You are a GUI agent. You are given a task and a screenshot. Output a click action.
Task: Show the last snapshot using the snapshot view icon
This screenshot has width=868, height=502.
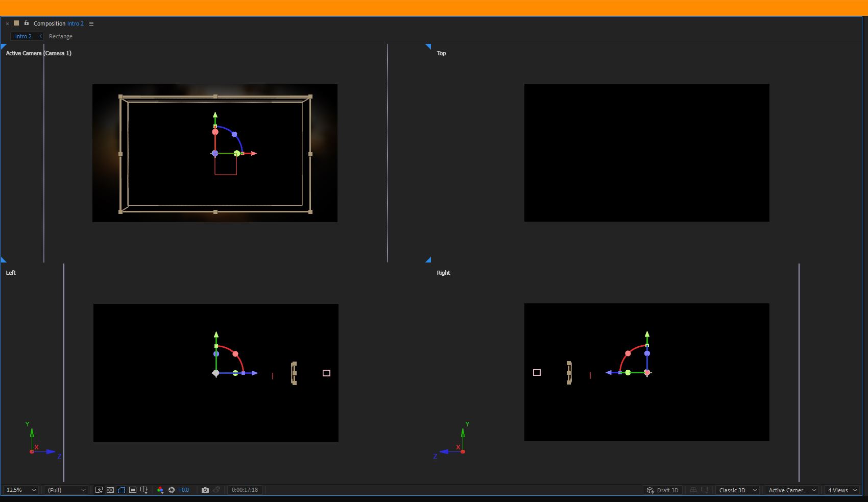(217, 490)
